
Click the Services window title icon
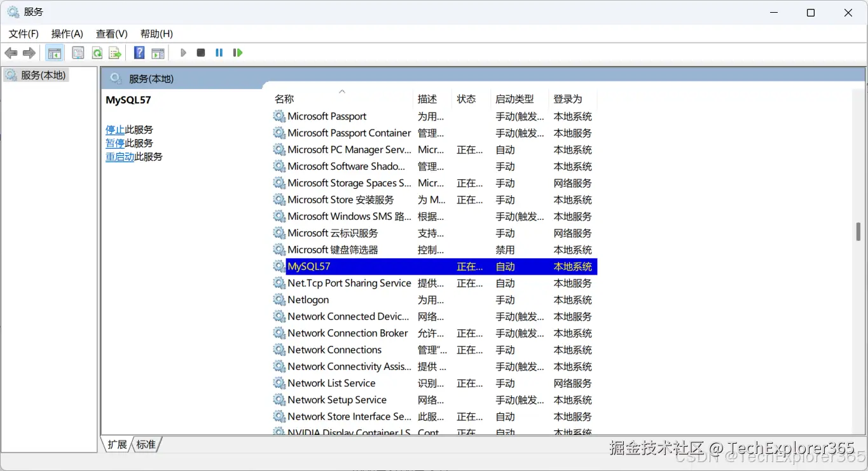tap(13, 12)
